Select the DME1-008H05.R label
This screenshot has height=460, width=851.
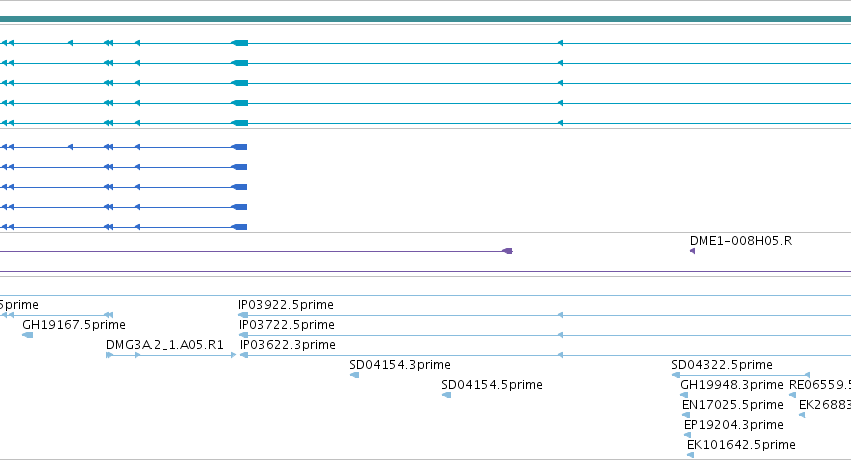(x=741, y=241)
